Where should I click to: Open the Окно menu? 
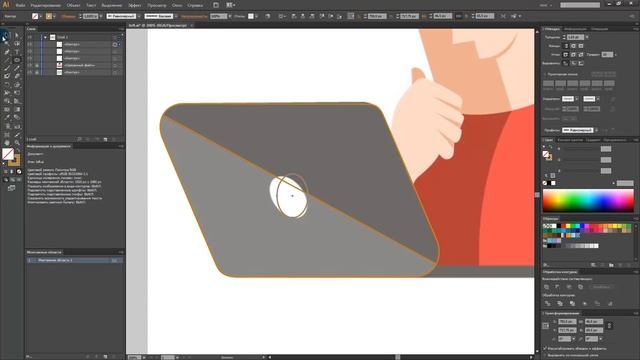coord(177,5)
